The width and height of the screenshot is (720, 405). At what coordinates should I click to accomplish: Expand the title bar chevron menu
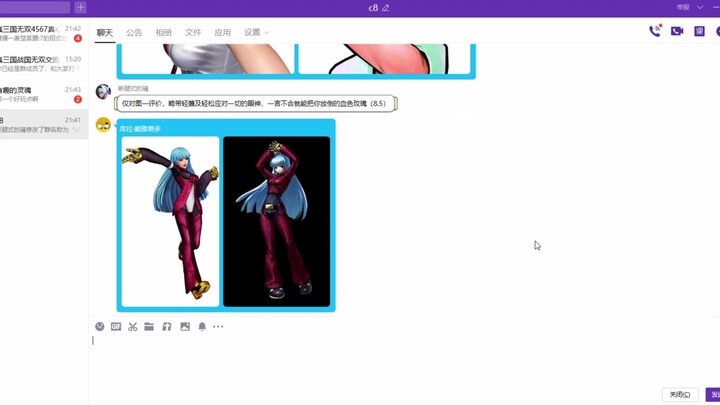700,7
